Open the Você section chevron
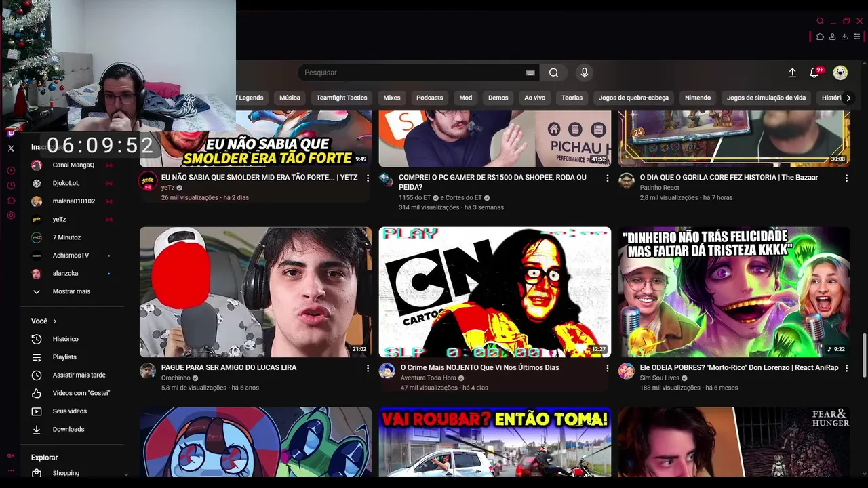 tap(55, 321)
